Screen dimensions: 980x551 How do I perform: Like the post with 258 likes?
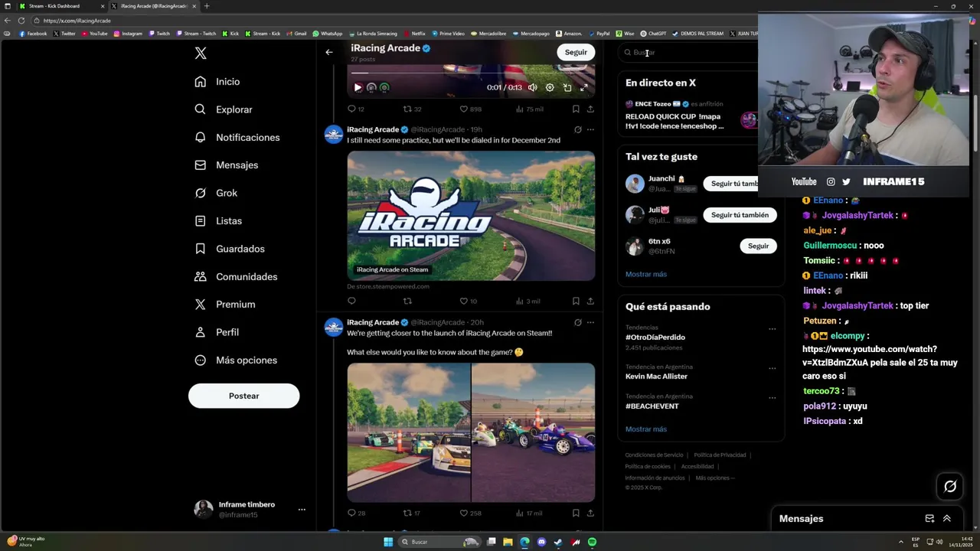click(x=470, y=513)
